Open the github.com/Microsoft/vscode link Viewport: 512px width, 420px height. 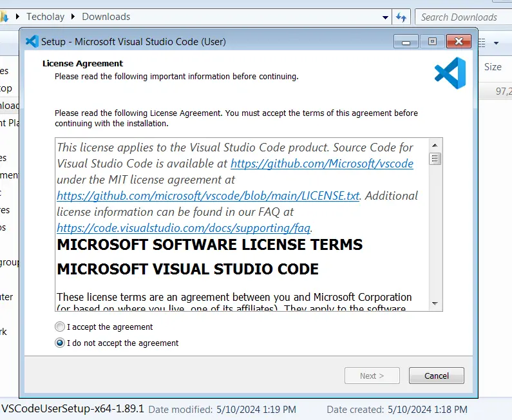click(x=322, y=163)
